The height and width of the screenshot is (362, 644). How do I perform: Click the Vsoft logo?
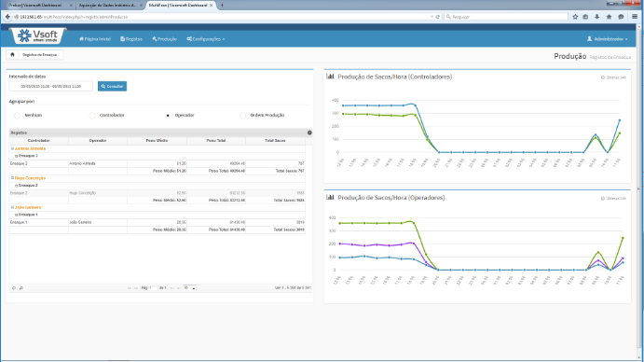click(38, 36)
